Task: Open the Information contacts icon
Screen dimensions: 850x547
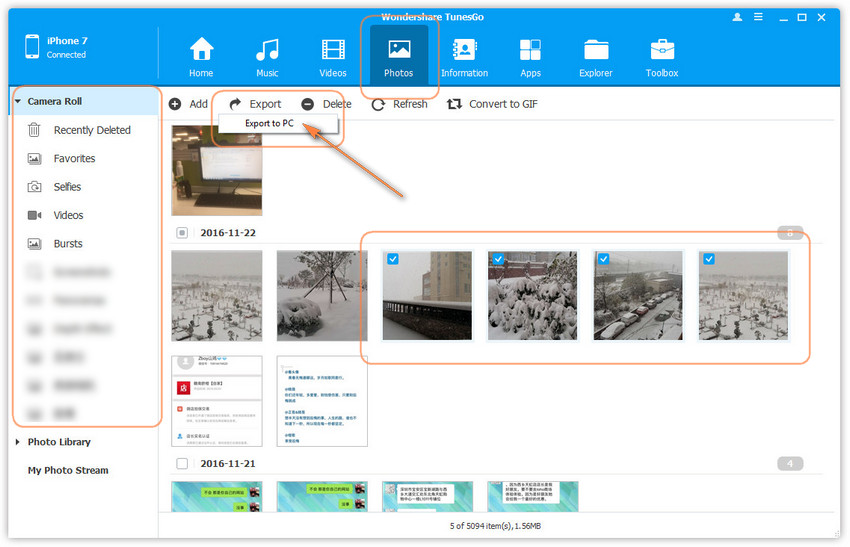Action: [464, 50]
